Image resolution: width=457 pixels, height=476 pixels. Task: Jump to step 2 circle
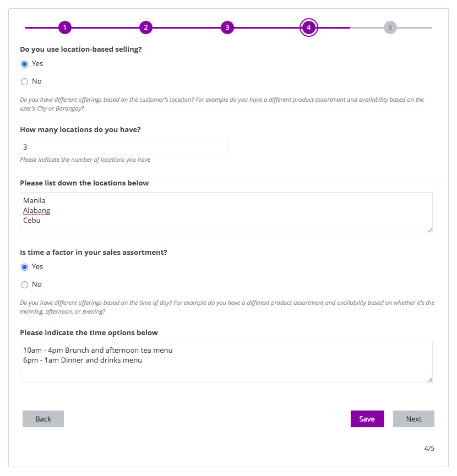tap(145, 28)
